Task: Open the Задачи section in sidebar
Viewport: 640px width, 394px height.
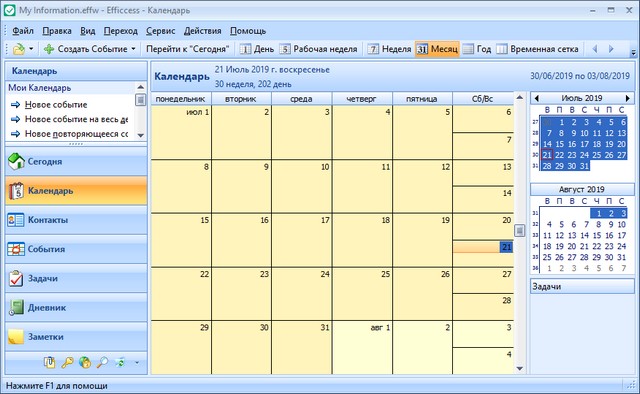Action: click(76, 278)
